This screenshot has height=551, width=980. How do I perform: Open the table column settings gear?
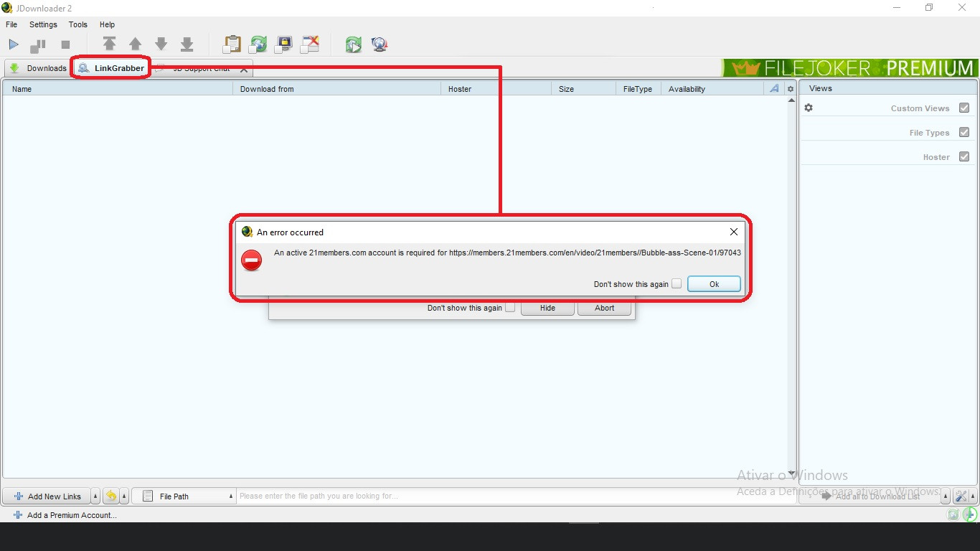click(791, 89)
